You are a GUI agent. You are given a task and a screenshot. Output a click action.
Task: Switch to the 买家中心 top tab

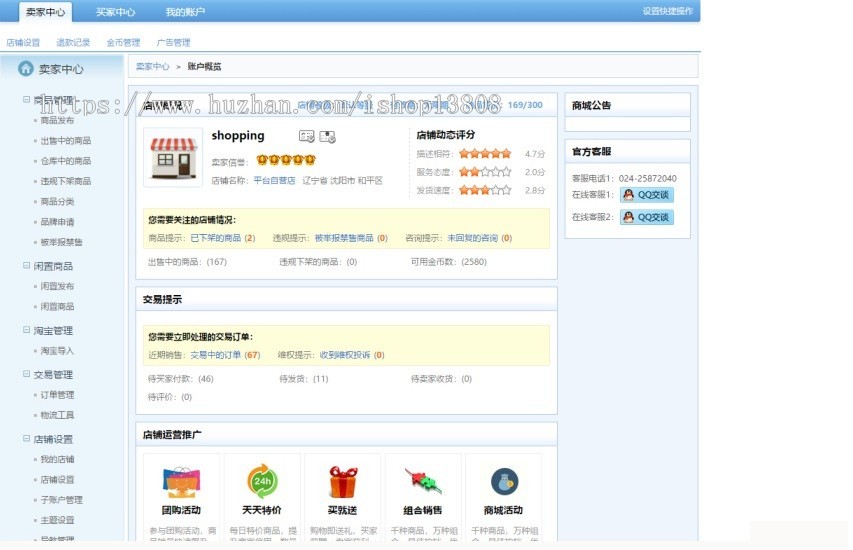[115, 12]
